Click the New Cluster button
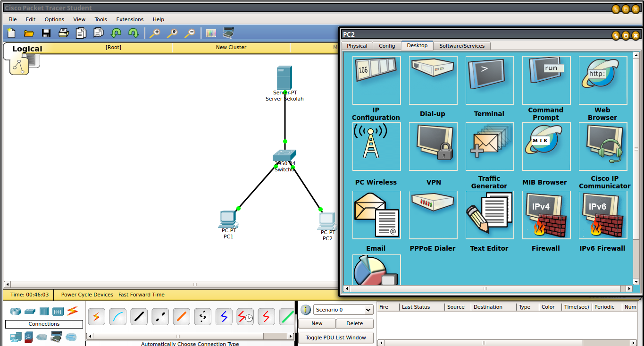644x346 pixels. point(231,48)
